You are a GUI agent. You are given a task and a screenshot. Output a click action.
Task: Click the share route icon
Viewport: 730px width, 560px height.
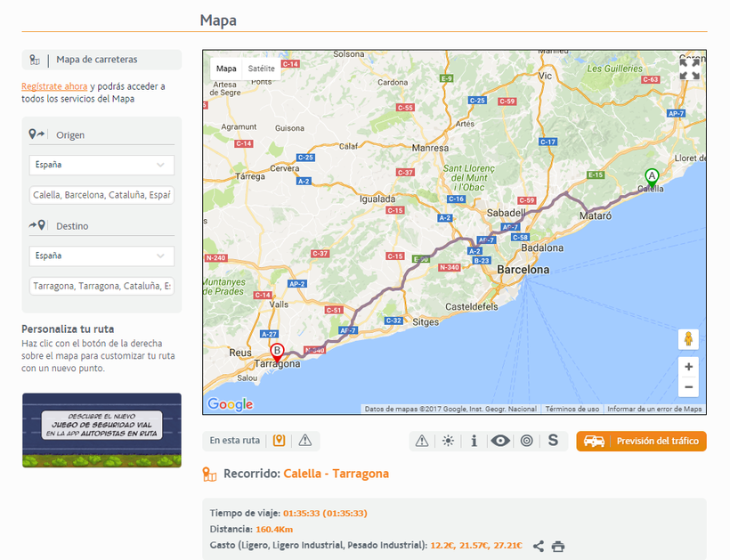tap(539, 546)
